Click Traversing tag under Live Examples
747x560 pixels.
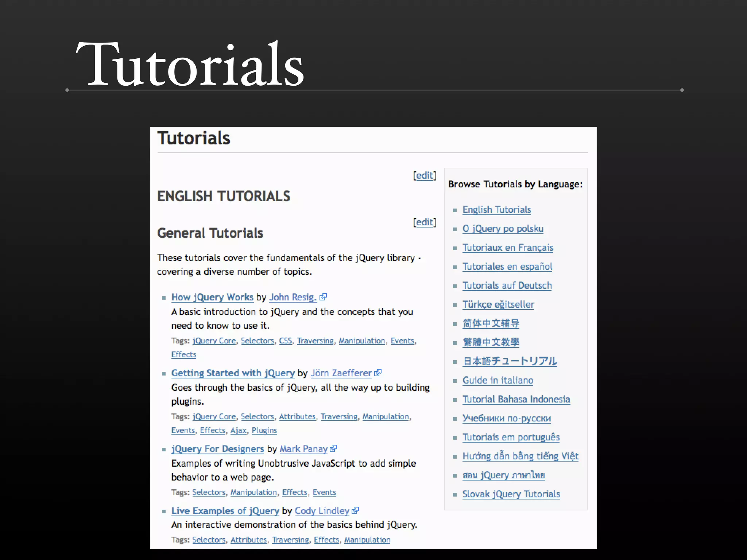[290, 540]
